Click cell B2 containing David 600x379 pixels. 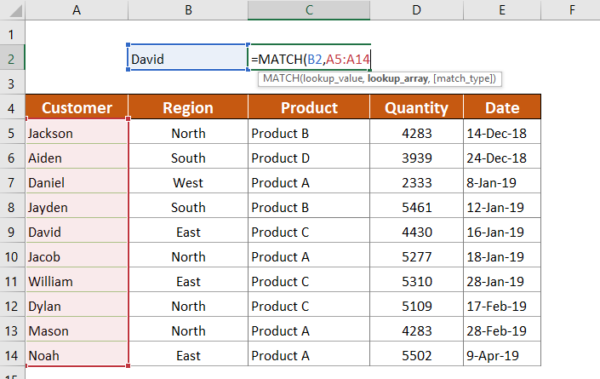(x=188, y=57)
